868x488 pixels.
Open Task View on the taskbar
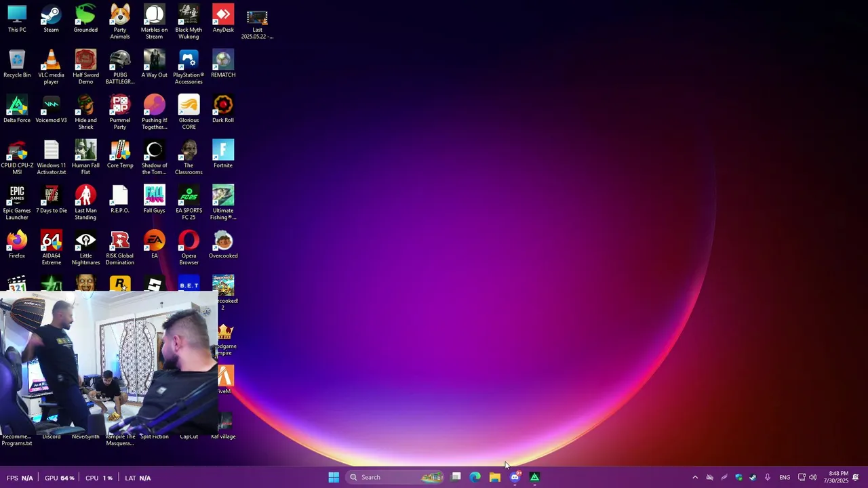(x=456, y=477)
